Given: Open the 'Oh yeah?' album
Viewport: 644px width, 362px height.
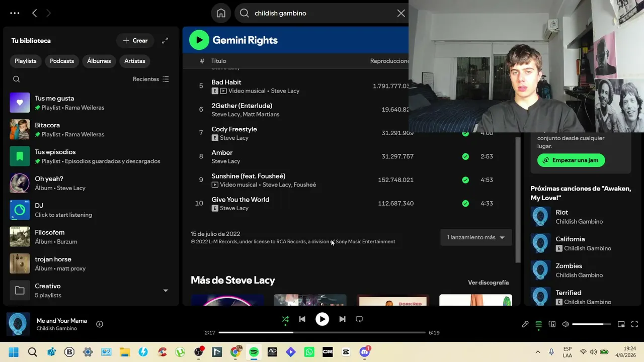Looking at the screenshot, I should click(91, 183).
